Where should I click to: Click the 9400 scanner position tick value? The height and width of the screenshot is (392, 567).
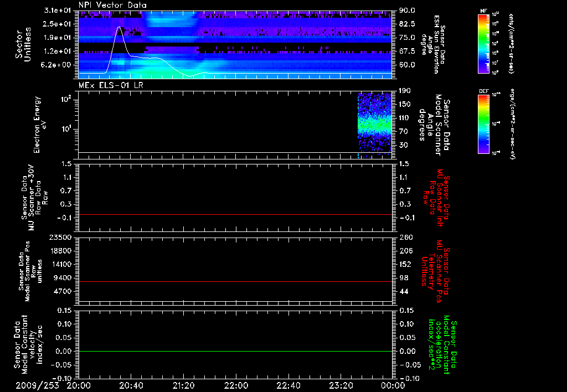tap(63, 278)
